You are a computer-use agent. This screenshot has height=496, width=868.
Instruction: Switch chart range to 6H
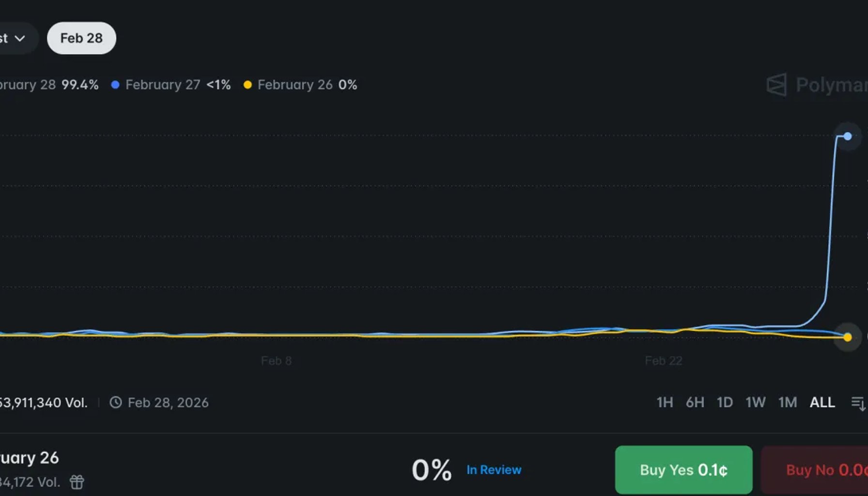(695, 403)
